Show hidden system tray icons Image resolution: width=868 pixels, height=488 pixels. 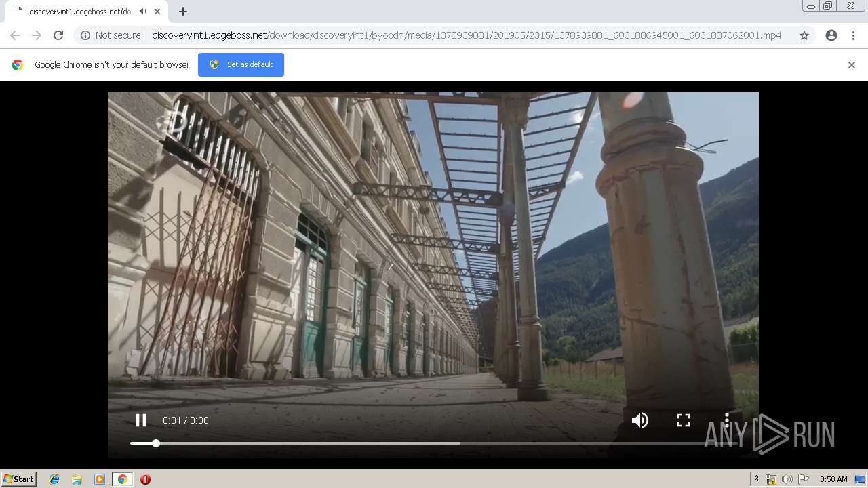coord(756,479)
